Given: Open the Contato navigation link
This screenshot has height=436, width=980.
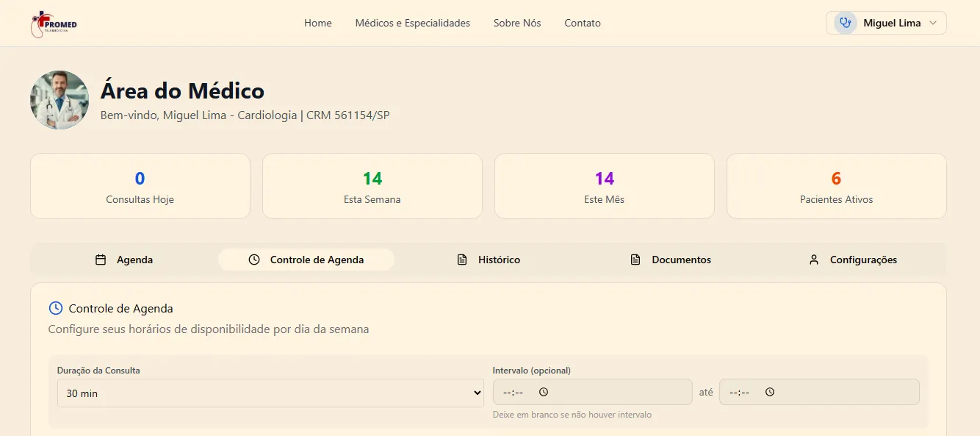Looking at the screenshot, I should coord(583,23).
